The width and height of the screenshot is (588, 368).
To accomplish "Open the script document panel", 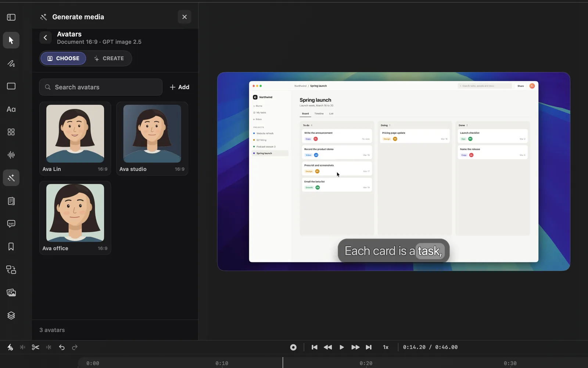I will click(11, 201).
